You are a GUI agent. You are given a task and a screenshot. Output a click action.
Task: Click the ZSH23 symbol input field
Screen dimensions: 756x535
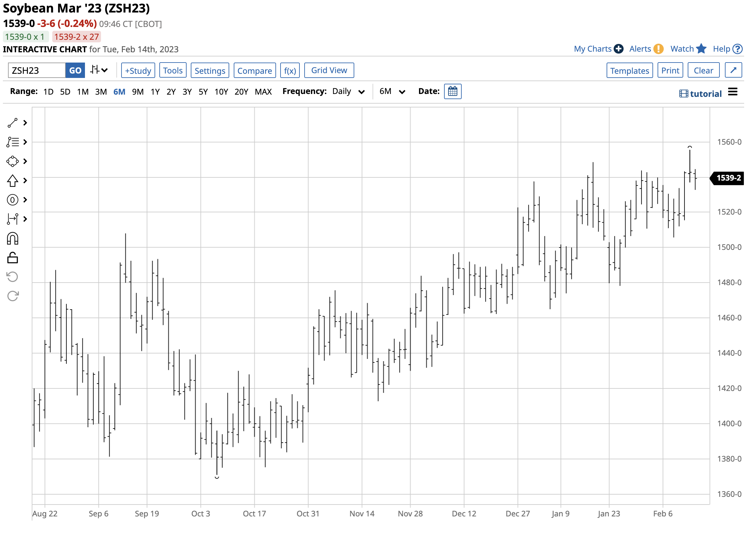[x=36, y=71]
